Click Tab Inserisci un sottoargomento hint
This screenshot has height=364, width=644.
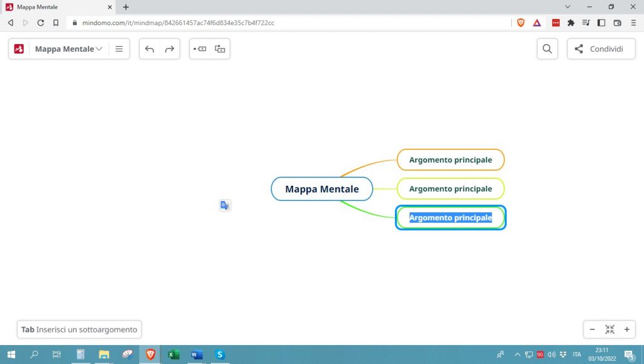tap(79, 329)
